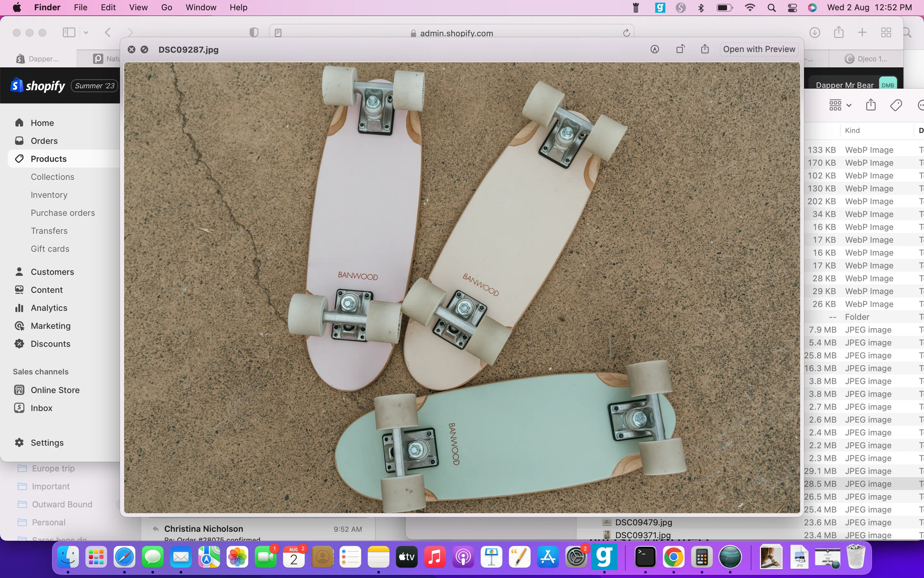Open Finder group-by dropdown in toolbar
This screenshot has height=578, width=924.
coord(840,105)
